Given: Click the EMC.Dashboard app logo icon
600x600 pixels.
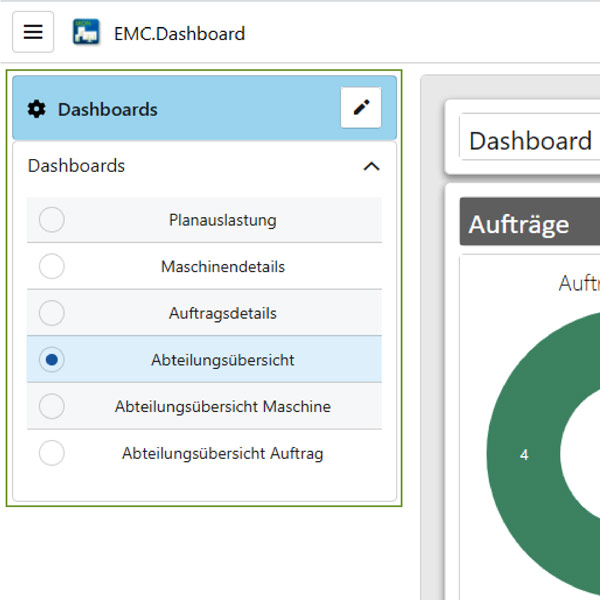Looking at the screenshot, I should tap(86, 32).
